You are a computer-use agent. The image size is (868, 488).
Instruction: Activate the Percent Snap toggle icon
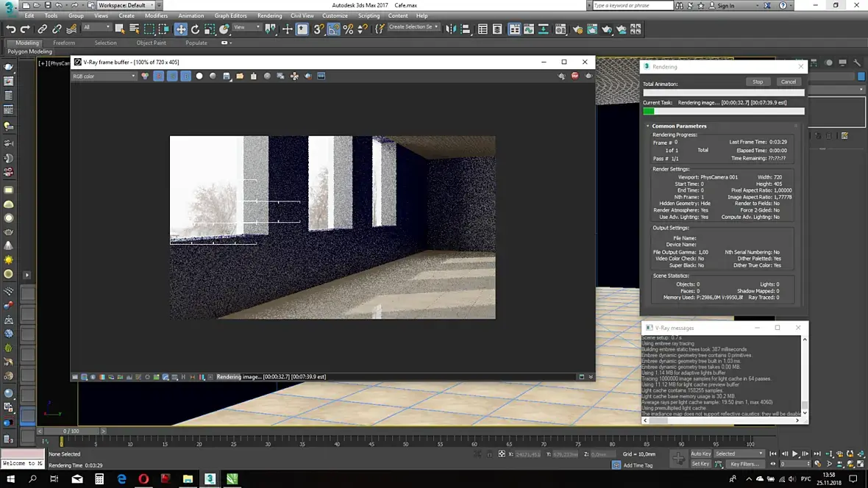tap(348, 29)
